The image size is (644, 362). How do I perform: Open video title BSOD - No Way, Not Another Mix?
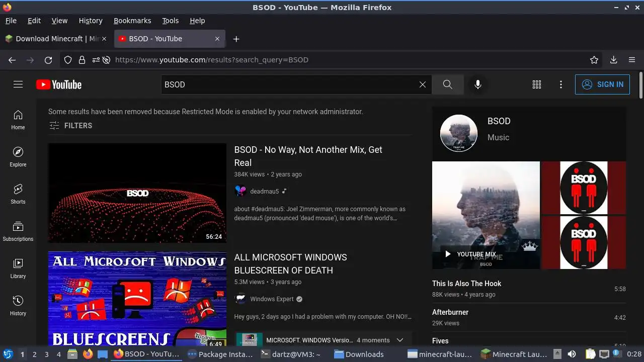tap(308, 156)
